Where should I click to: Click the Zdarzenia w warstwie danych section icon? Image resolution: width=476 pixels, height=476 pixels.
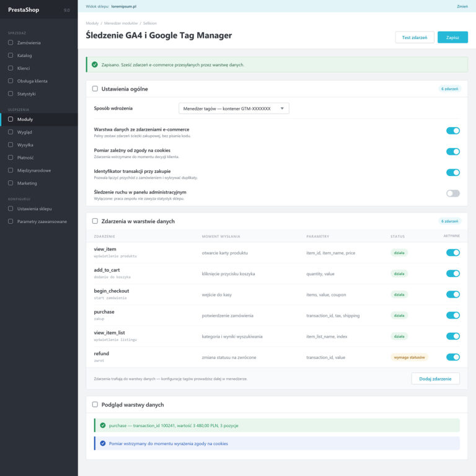click(x=95, y=221)
